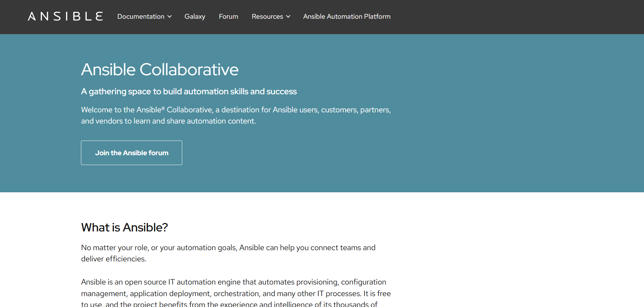This screenshot has width=644, height=307.
Task: Expand the Documentation dropdown chevron
Action: coord(170,17)
